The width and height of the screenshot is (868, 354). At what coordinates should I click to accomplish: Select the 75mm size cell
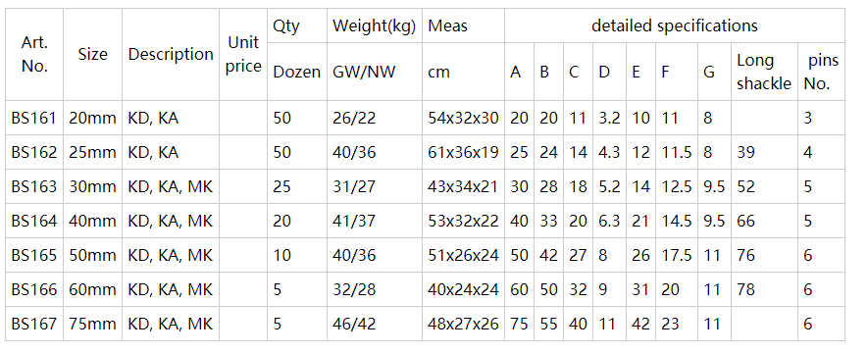(x=92, y=324)
